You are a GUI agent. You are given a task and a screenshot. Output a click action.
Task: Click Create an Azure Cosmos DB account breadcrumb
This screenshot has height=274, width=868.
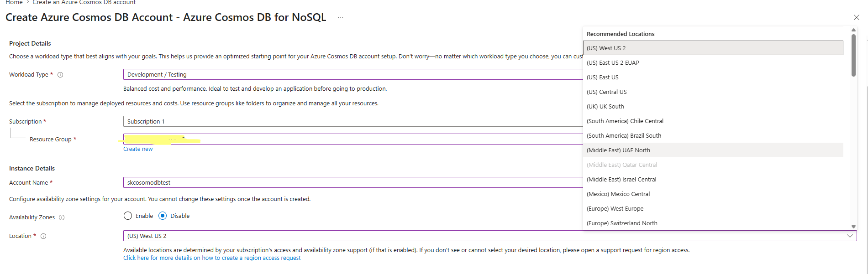point(84,2)
